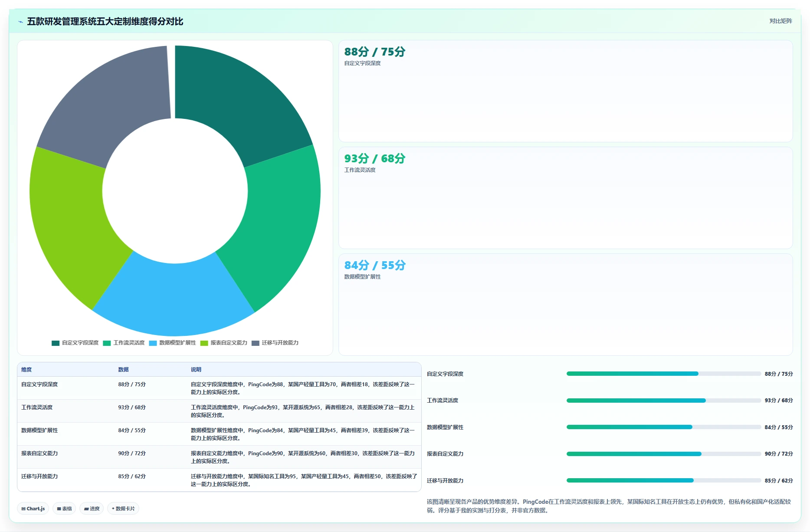Click 88分 / 75分 value beside progress bar
Viewport: 810px width, 532px height.
pos(779,374)
